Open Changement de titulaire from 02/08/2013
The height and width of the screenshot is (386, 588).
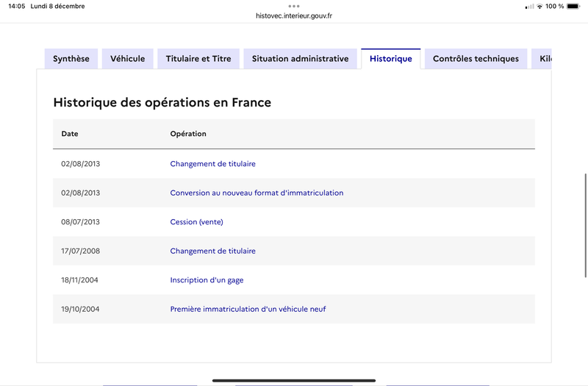coord(212,164)
